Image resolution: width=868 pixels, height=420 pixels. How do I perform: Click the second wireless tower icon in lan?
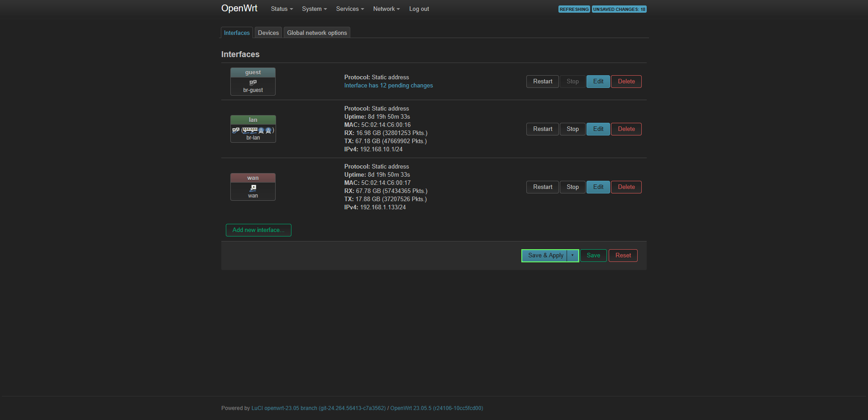[x=268, y=130]
